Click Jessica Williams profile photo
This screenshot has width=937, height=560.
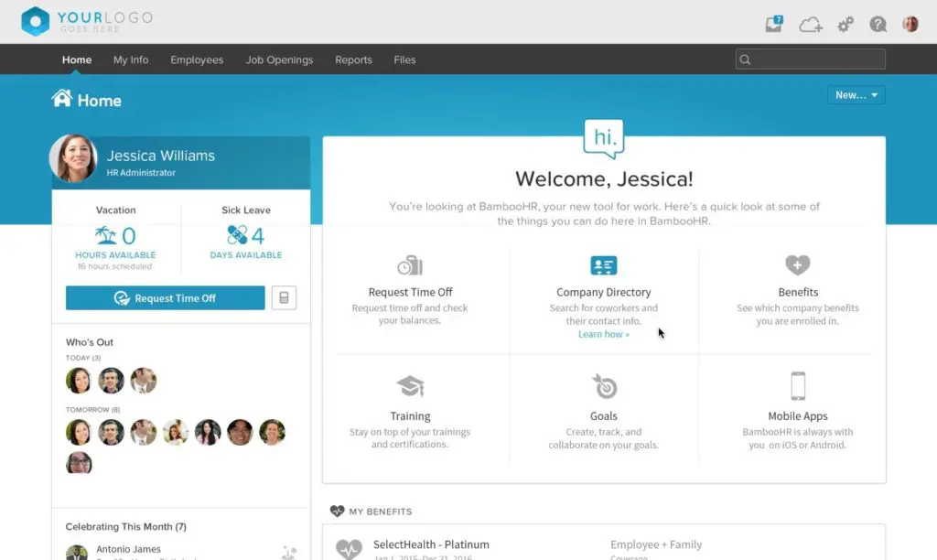[x=73, y=158]
